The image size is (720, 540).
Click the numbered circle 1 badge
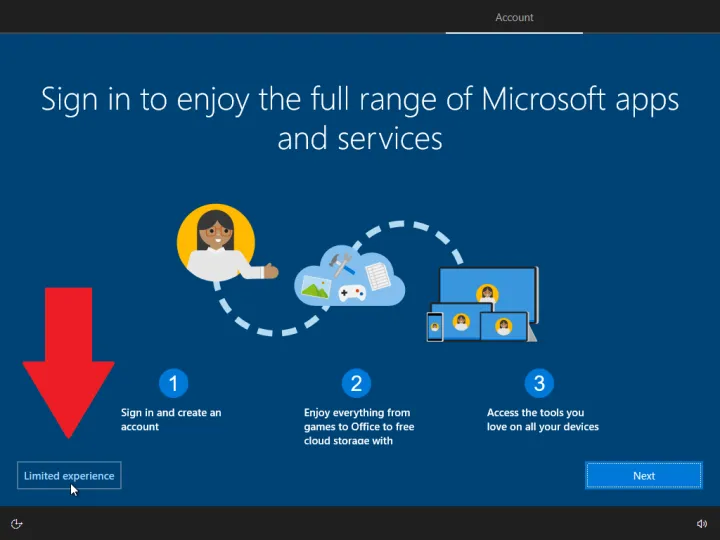pyautogui.click(x=173, y=383)
